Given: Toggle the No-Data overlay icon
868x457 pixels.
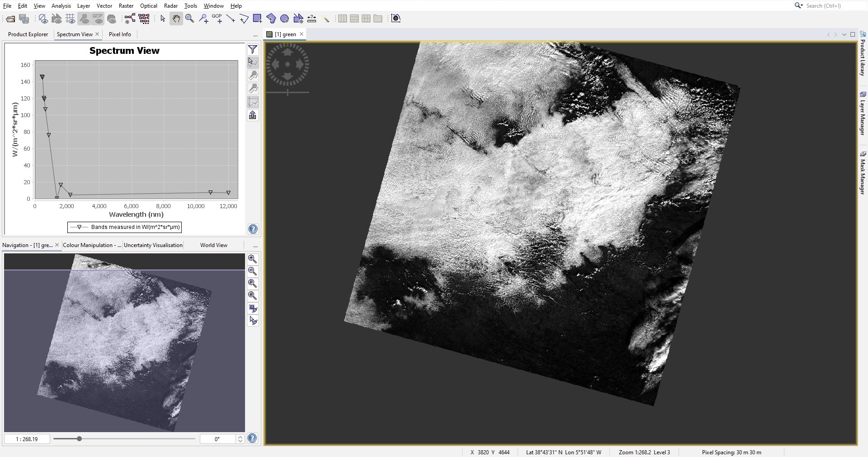Looking at the screenshot, I should [43, 19].
